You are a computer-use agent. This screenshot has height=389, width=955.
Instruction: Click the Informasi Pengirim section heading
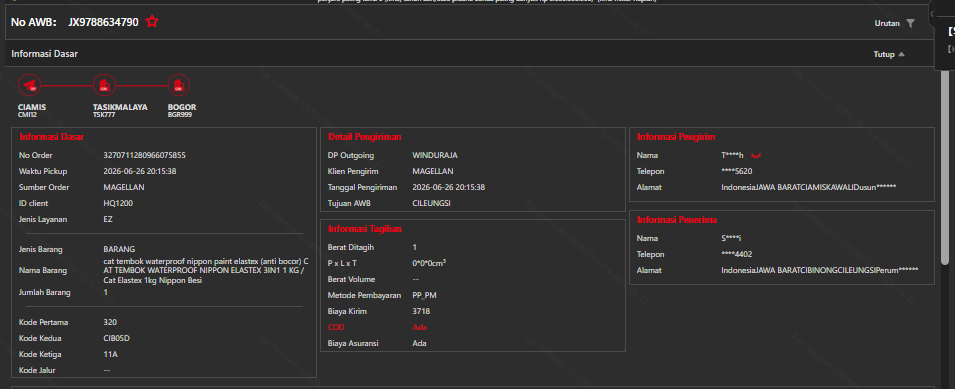(676, 136)
